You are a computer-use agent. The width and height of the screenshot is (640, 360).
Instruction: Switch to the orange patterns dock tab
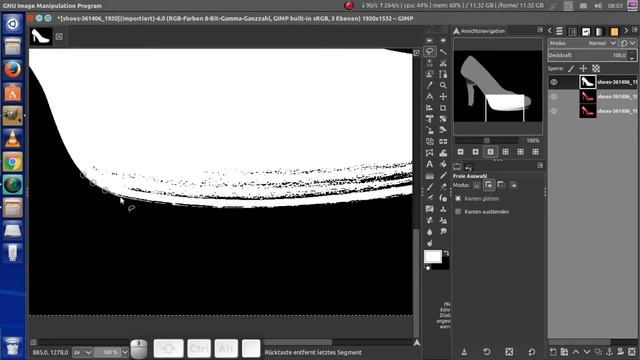[x=614, y=31]
